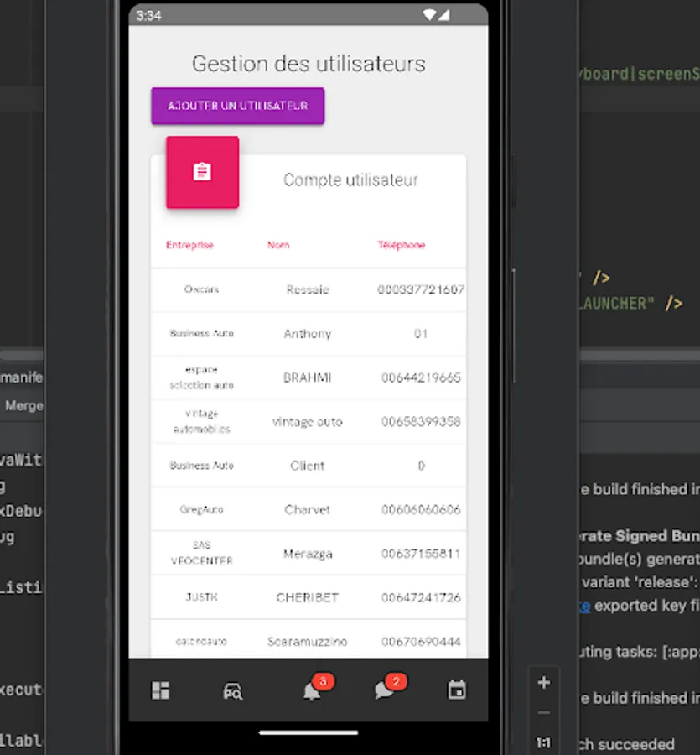Image resolution: width=700 pixels, height=755 pixels.
Task: Select the Anthony row from Business Auto
Action: [x=307, y=333]
